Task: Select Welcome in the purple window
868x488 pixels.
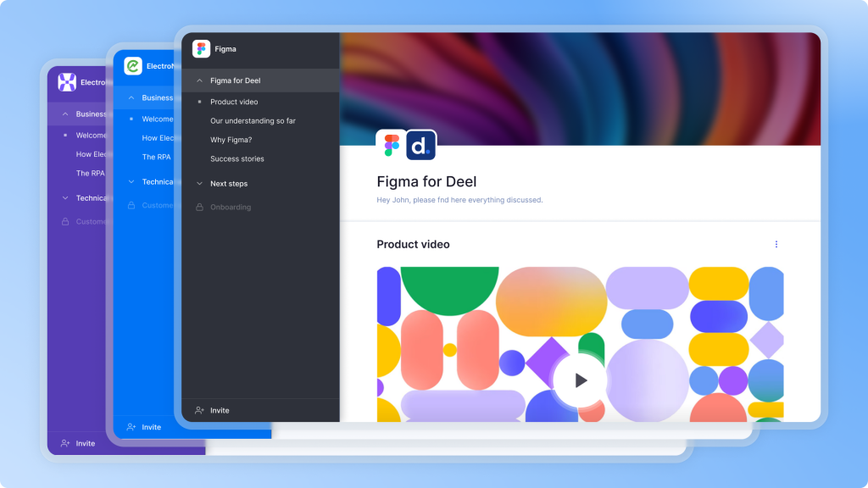Action: (91, 135)
